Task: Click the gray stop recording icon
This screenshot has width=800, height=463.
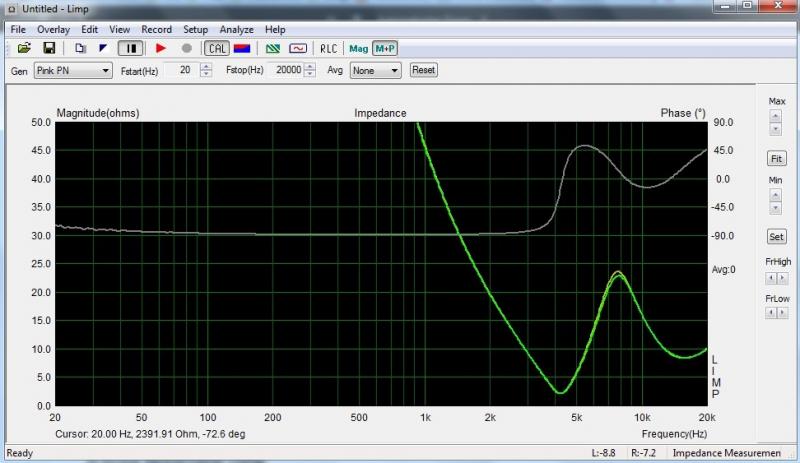Action: (x=186, y=48)
